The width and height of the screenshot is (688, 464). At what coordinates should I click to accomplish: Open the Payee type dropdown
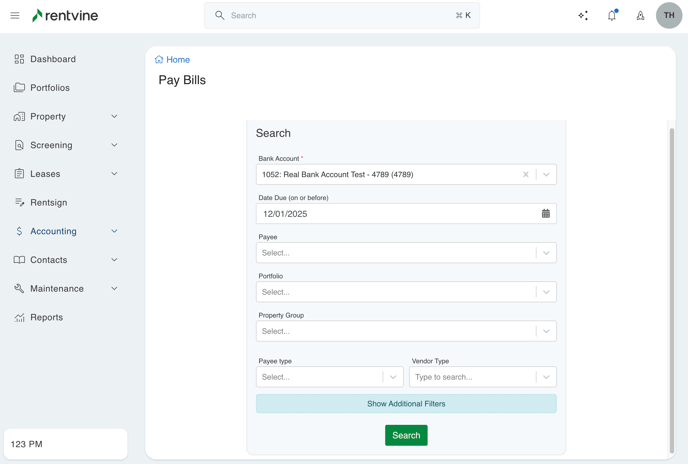pyautogui.click(x=329, y=377)
